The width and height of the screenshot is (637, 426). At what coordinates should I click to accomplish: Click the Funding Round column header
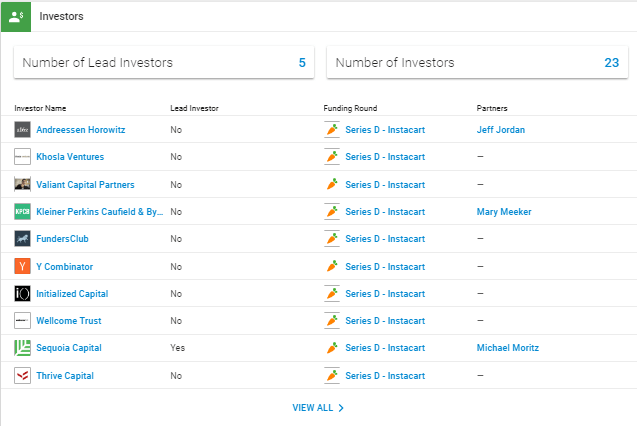tap(350, 108)
